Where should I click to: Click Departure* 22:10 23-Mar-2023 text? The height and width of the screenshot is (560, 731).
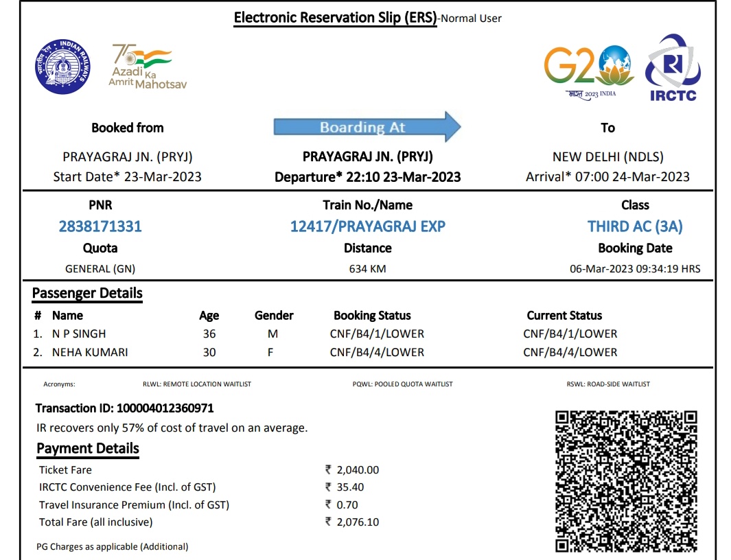(x=367, y=177)
